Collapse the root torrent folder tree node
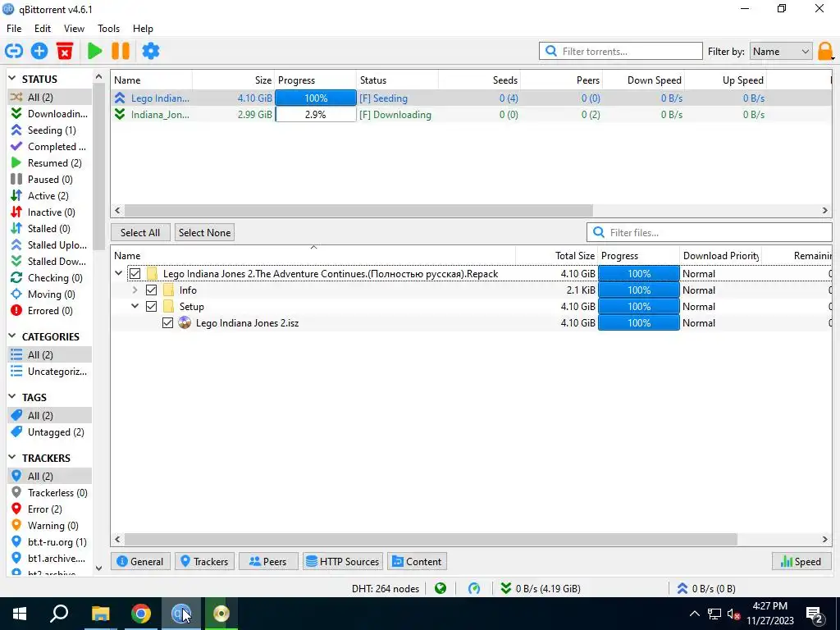840x630 pixels. click(x=118, y=273)
